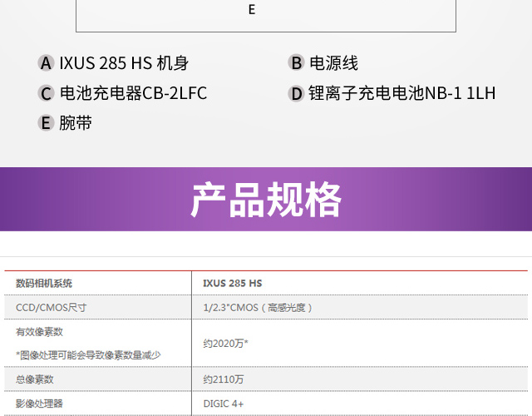Image resolution: width=532 pixels, height=416 pixels.
Task: Click the E letter in the top diagram box
Action: [252, 10]
